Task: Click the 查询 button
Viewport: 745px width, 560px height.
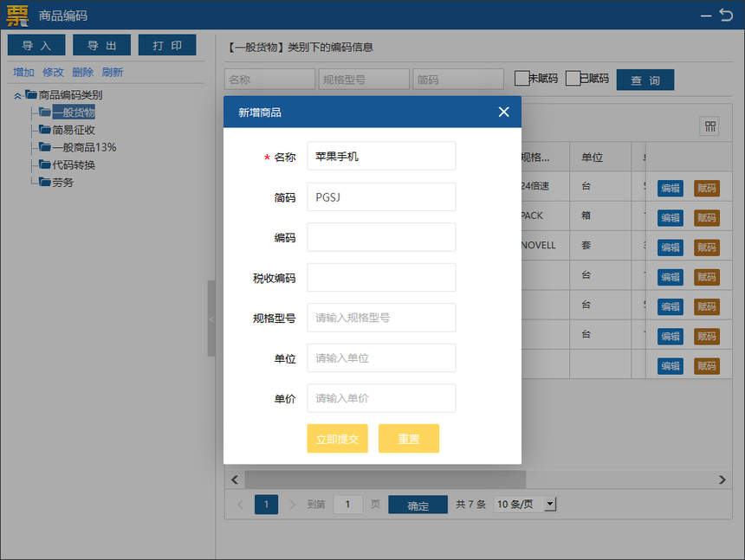Action: pos(645,80)
